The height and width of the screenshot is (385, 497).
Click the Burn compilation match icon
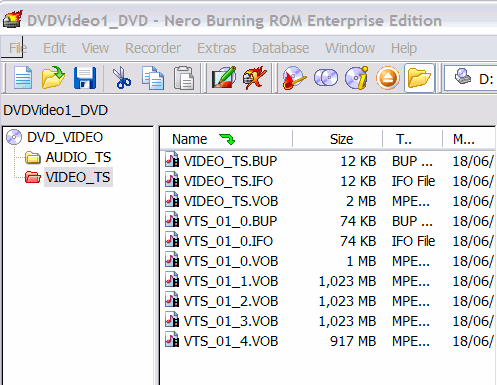(294, 78)
